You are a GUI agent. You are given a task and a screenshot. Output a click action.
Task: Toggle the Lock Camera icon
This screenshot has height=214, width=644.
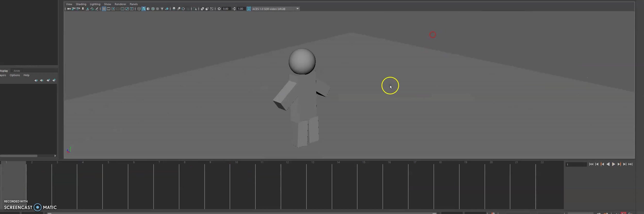[x=74, y=9]
